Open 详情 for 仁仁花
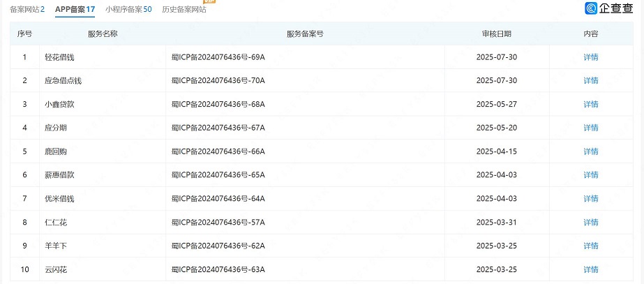The height and width of the screenshot is (284, 644). 591,223
